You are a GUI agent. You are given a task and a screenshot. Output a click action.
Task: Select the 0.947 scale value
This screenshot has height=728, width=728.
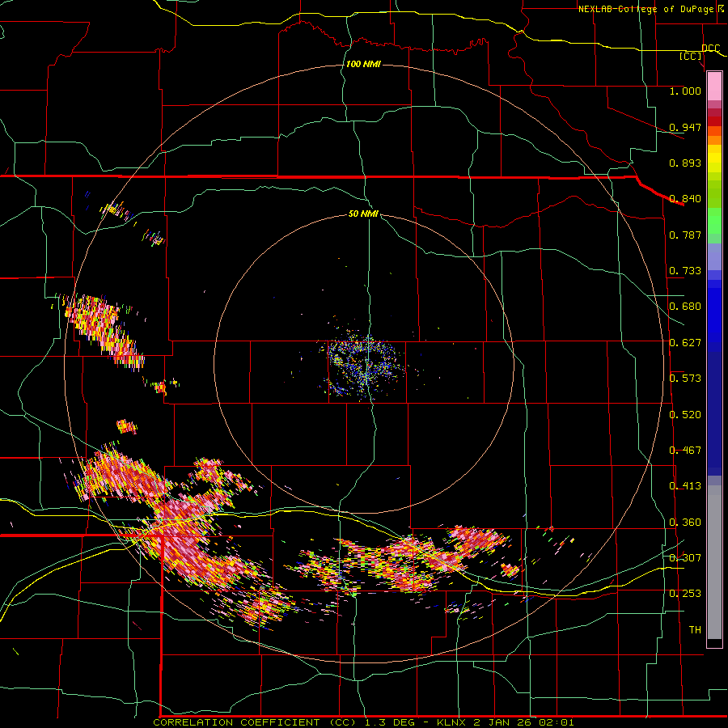[685, 127]
